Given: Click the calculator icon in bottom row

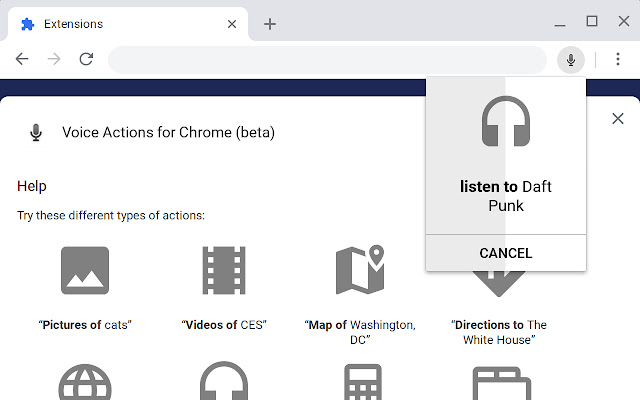Looking at the screenshot, I should coord(360,383).
